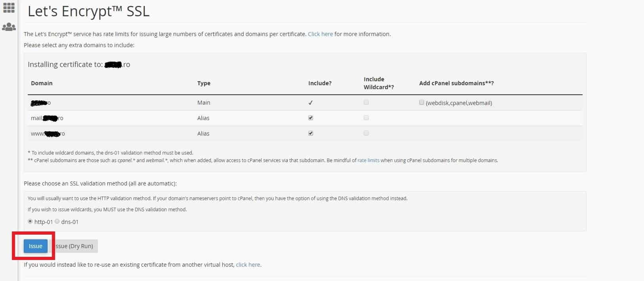Follow the click here link to reuse certificate
644x281 pixels.
click(248, 265)
